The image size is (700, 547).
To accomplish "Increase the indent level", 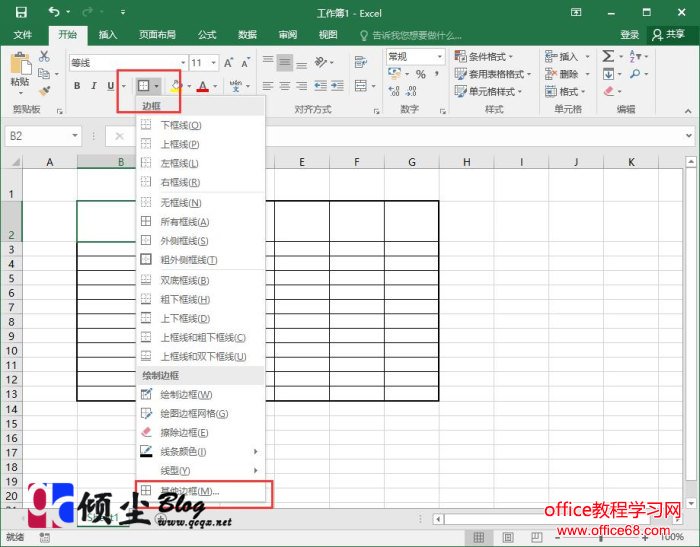I will pyautogui.click(x=338, y=86).
